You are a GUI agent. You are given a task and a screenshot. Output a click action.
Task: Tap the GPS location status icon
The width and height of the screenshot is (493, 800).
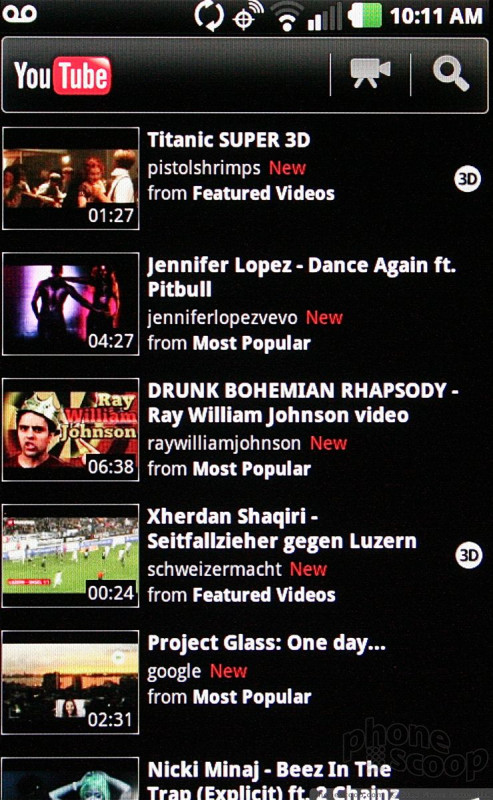click(248, 16)
